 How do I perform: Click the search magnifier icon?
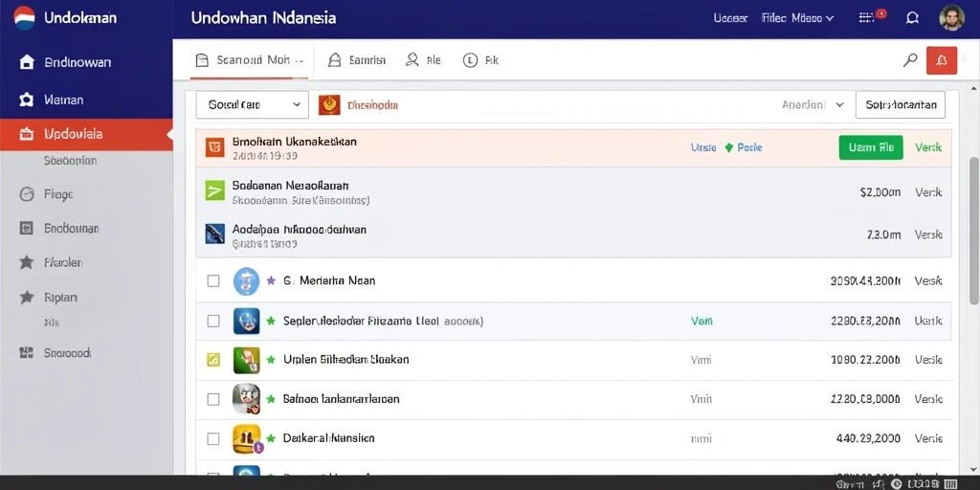910,60
